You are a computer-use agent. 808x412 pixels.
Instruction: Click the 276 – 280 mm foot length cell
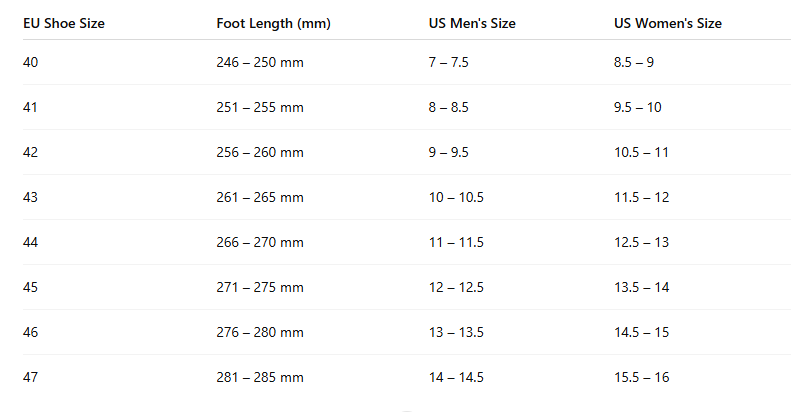[260, 332]
